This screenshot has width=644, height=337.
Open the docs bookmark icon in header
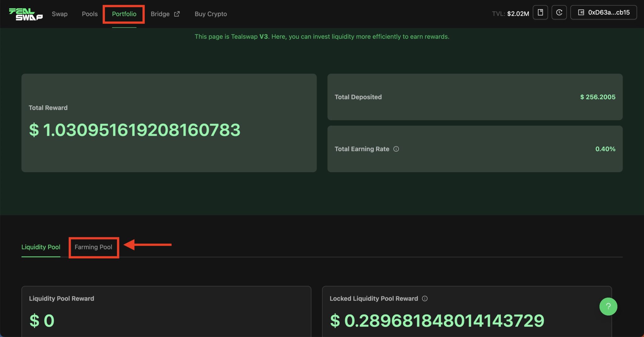click(541, 12)
